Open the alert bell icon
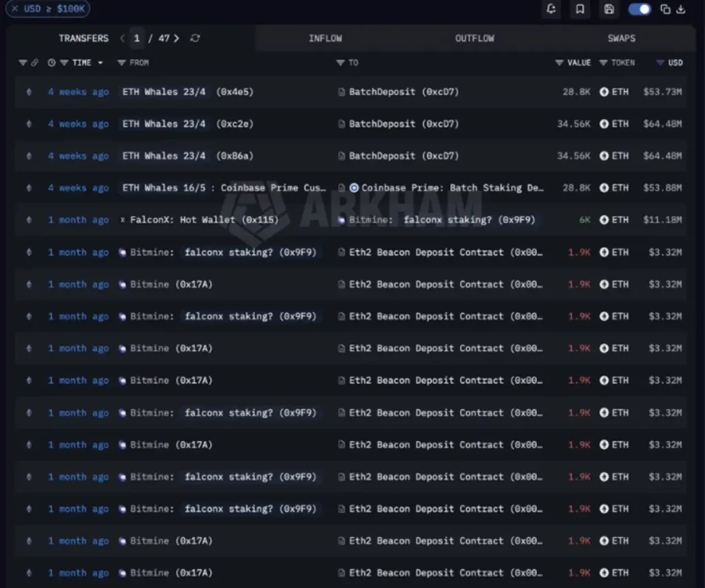This screenshot has height=588, width=705. click(x=551, y=9)
